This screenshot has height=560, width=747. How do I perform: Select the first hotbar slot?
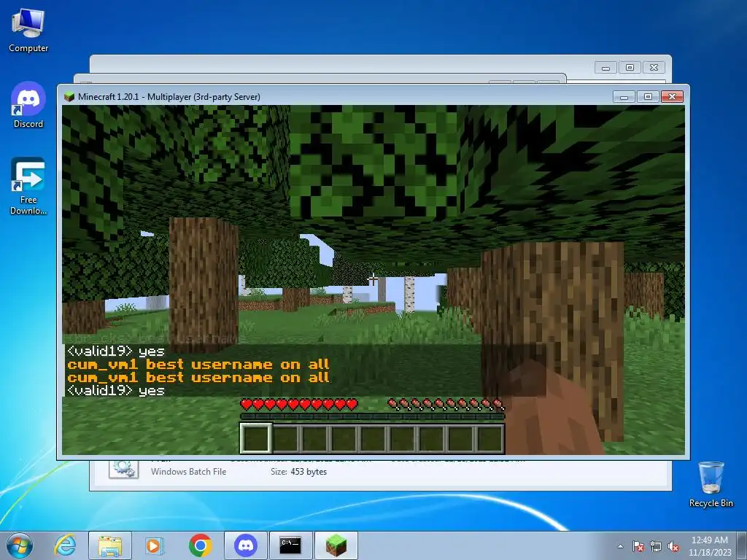pyautogui.click(x=256, y=438)
